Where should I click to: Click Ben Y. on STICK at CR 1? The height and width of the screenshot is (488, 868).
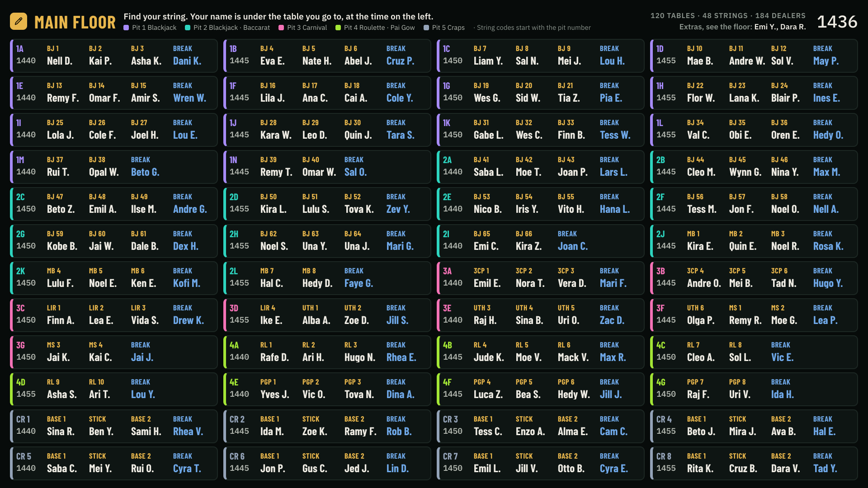(x=101, y=432)
